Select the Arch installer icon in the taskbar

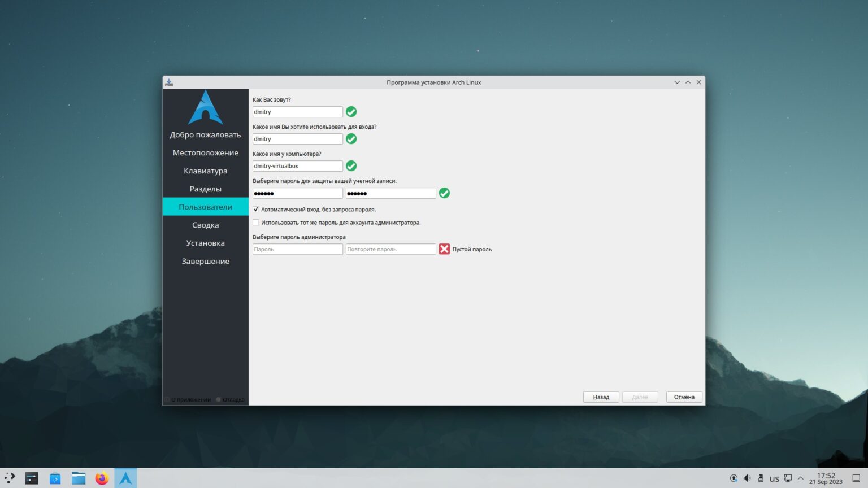tap(125, 478)
